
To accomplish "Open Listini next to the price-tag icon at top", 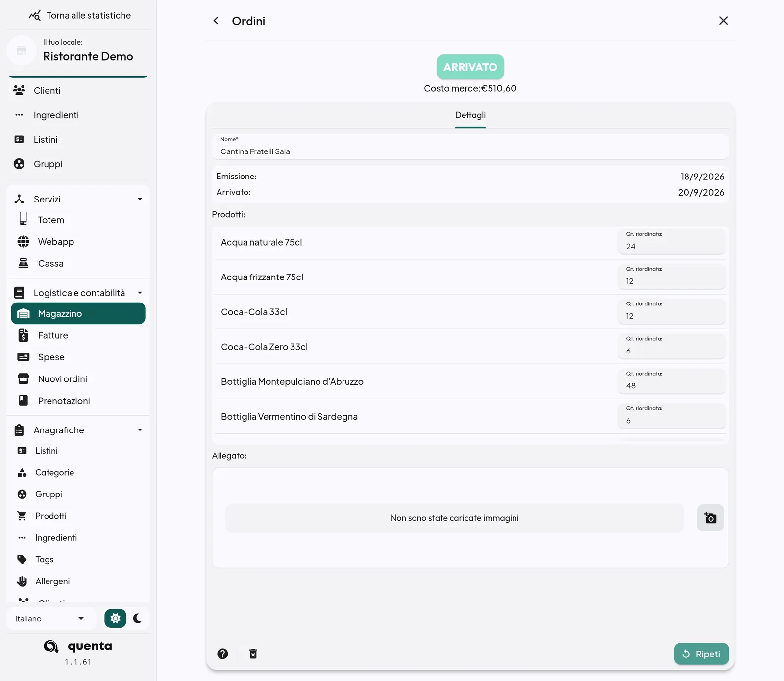I will pyautogui.click(x=78, y=139).
